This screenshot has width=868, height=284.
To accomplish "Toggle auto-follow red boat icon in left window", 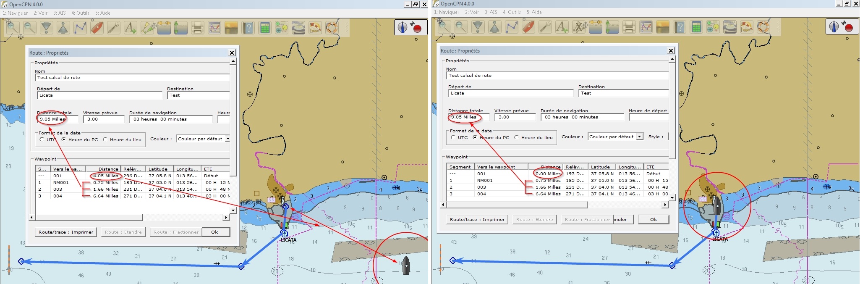I will (x=97, y=28).
